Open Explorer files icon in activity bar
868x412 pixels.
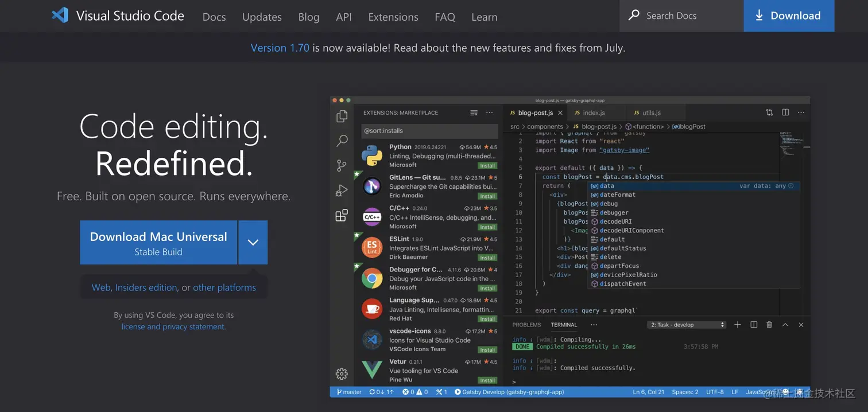pyautogui.click(x=342, y=116)
